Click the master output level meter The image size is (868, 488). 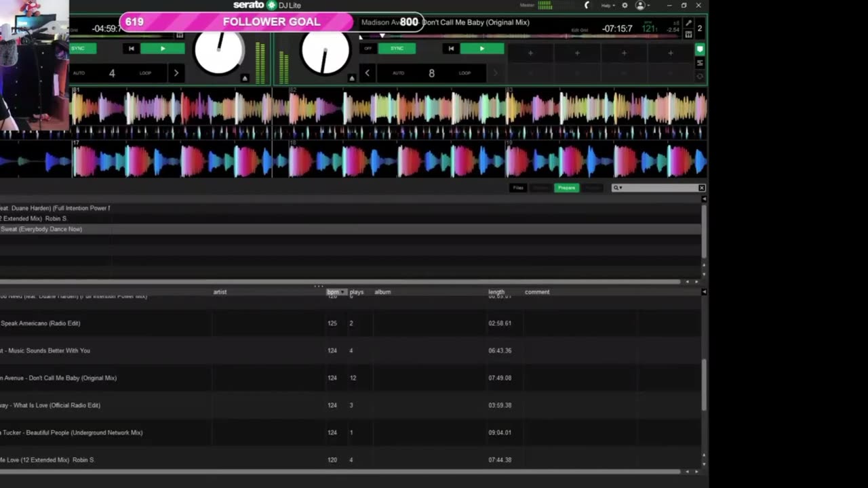[x=545, y=5]
